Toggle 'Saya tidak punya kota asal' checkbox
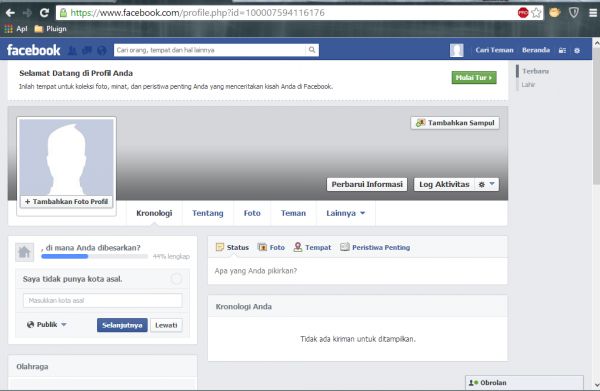This screenshot has width=600, height=391. click(x=176, y=279)
